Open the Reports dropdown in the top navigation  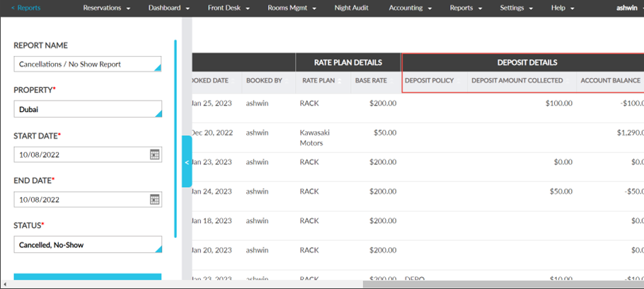[x=466, y=8]
